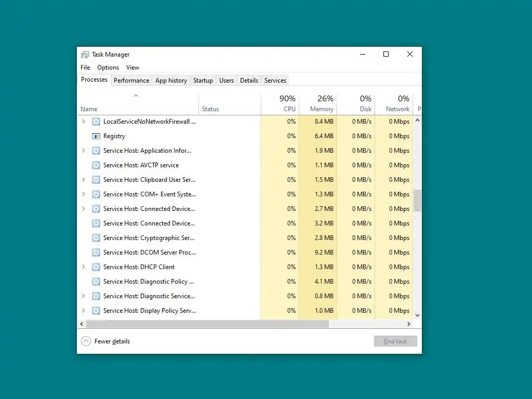Screen dimensions: 532x399
Task: Expand Service Host: Application Infor... row
Action: [x=84, y=151]
